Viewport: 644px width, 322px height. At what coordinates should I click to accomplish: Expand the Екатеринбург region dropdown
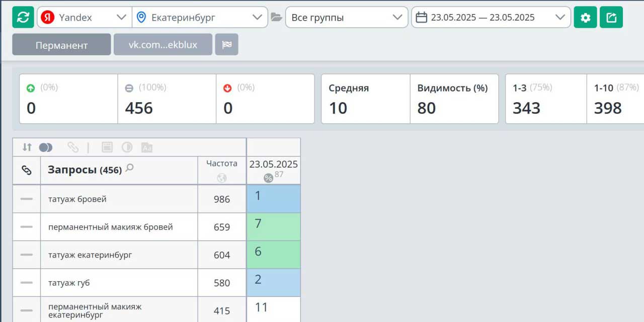[200, 17]
